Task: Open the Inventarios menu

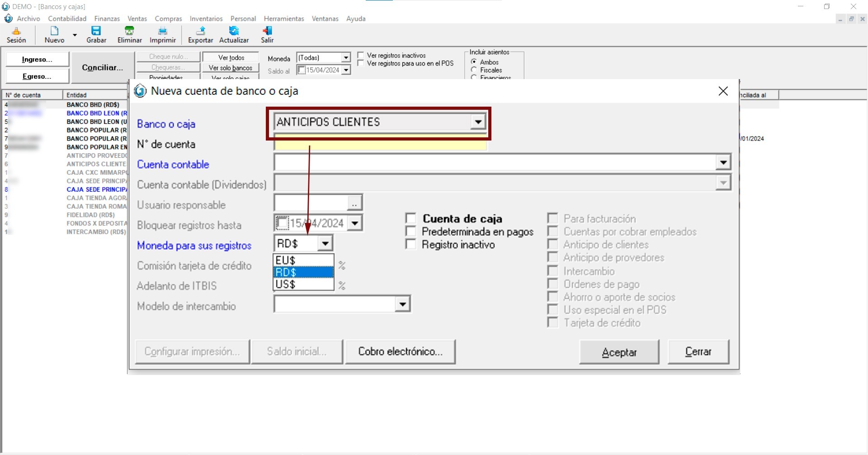Action: [x=206, y=19]
